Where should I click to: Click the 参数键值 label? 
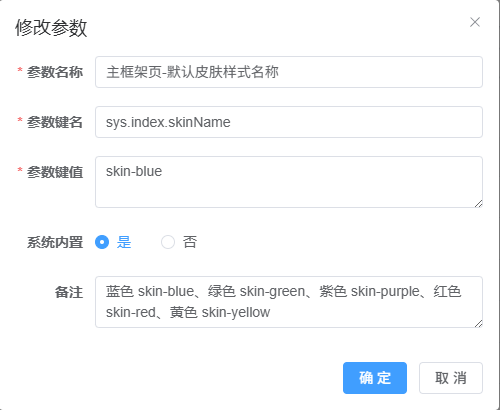(55, 172)
